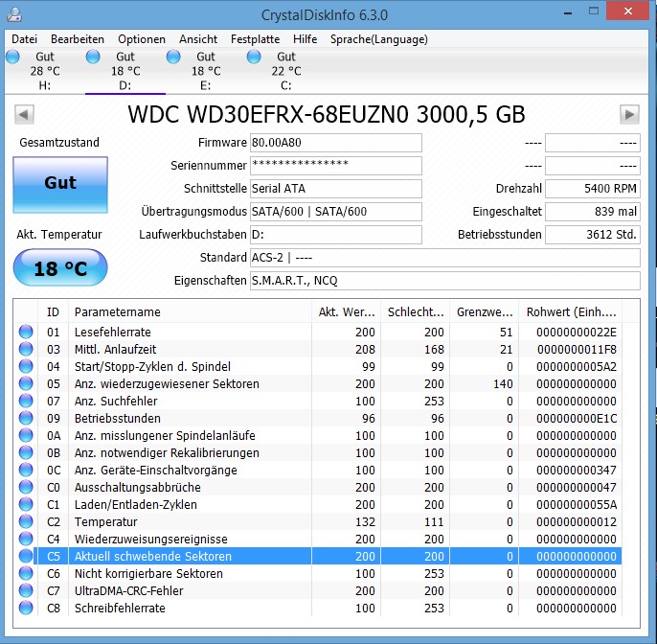The image size is (657, 644).
Task: Click the CrystalDiskInfo app icon in title bar
Action: pos(14,14)
